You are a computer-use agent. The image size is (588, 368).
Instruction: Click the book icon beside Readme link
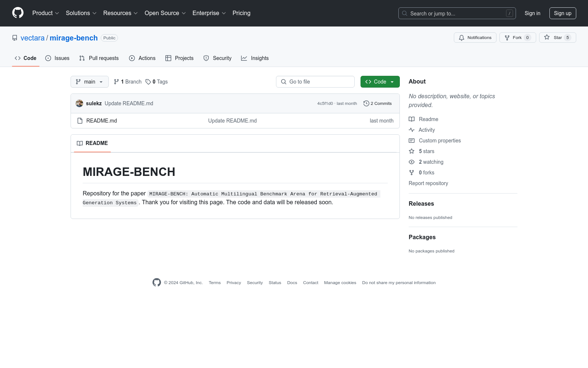click(x=412, y=119)
